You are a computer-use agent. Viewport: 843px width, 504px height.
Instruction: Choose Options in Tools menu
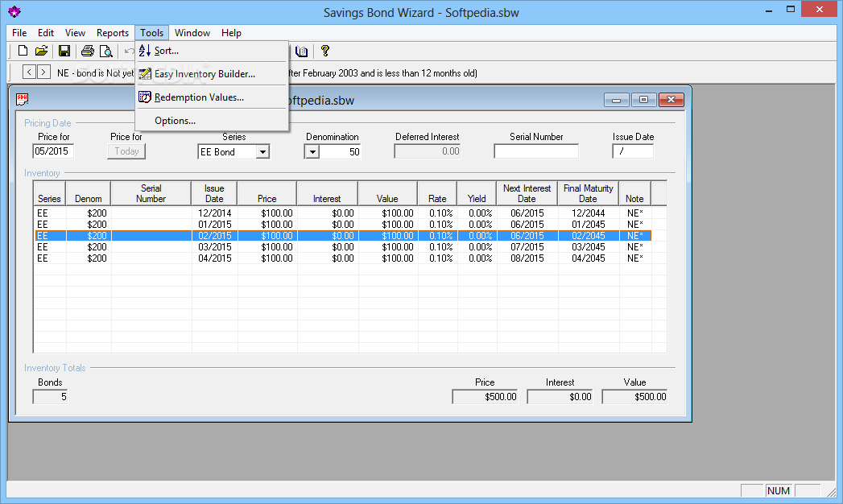point(212,121)
